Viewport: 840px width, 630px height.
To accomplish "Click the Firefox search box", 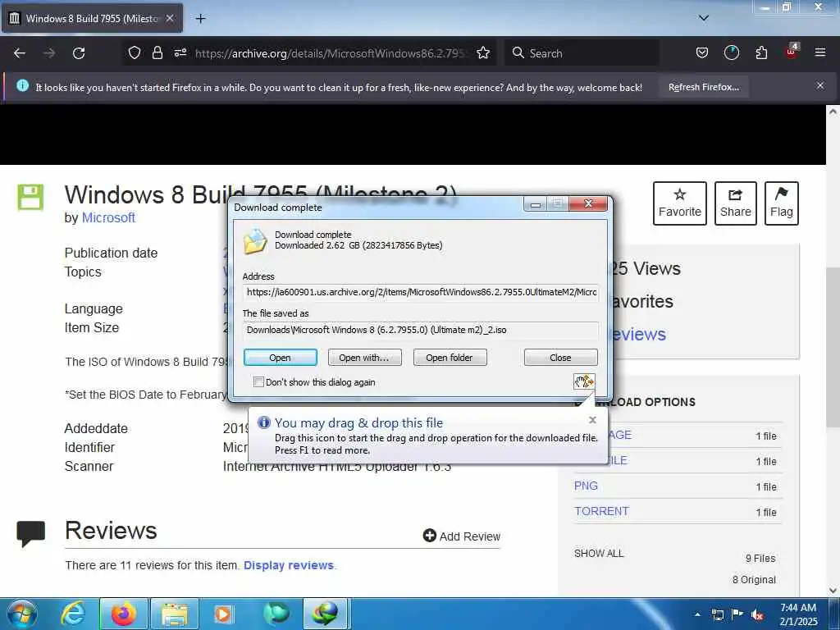I will pyautogui.click(x=582, y=53).
